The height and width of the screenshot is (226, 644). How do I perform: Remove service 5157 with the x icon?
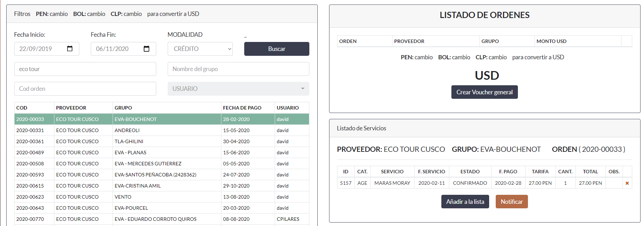coord(627,183)
